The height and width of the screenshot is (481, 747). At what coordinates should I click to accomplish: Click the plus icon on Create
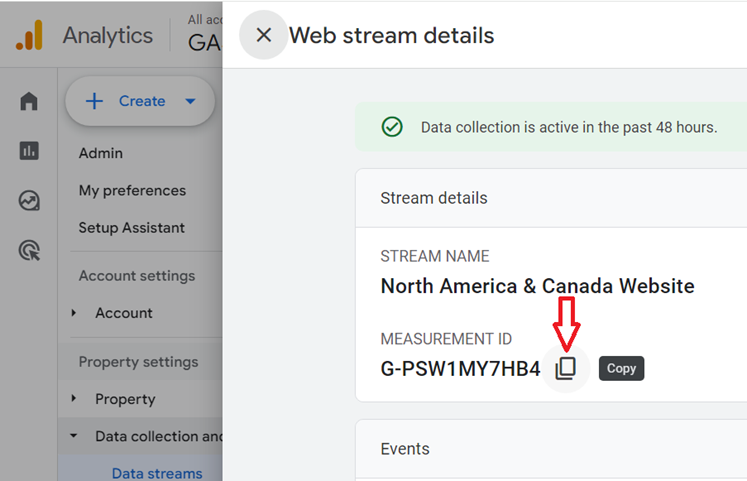coord(94,101)
